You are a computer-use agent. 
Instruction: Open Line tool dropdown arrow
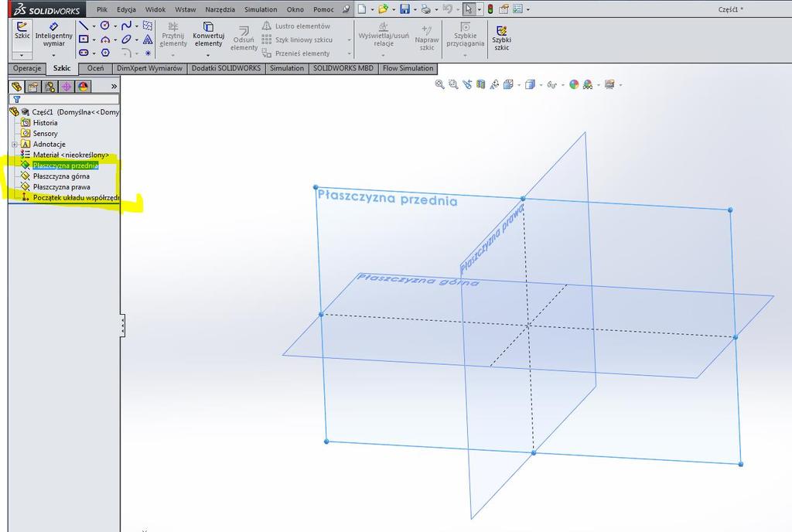pyautogui.click(x=94, y=26)
